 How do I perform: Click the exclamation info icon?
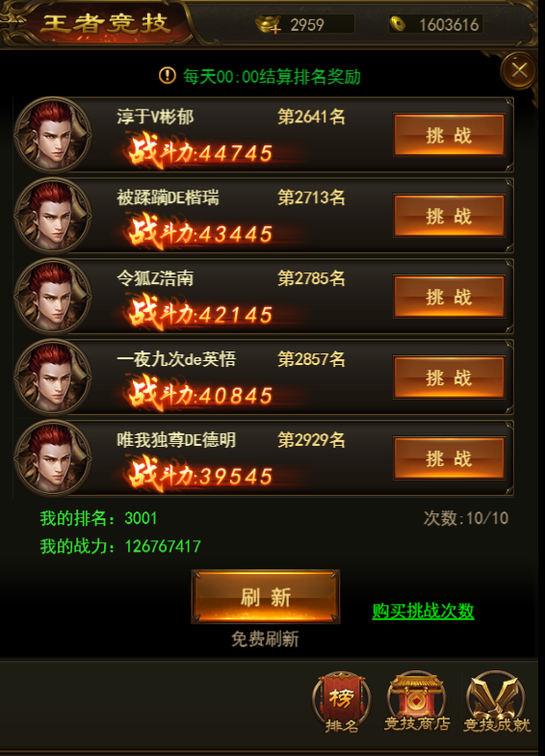168,75
